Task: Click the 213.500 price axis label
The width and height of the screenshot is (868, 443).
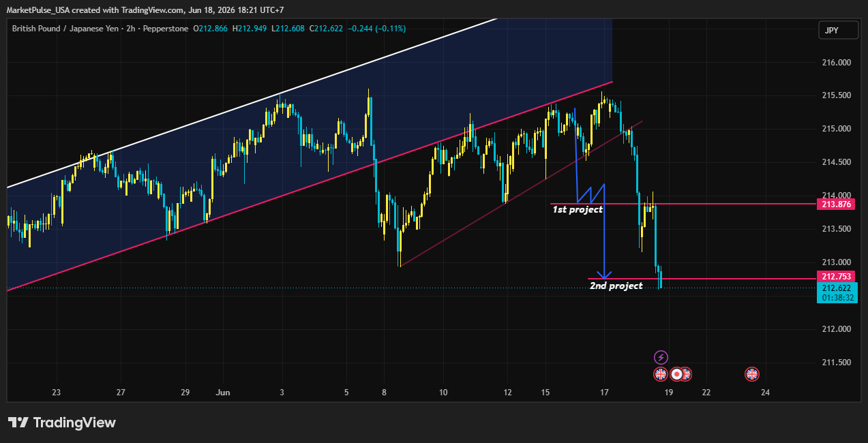Action: pos(837,229)
